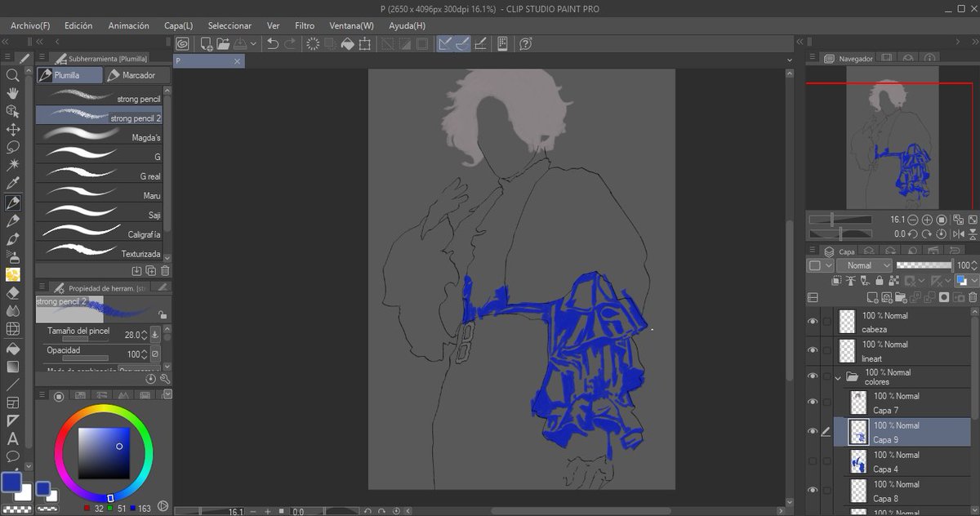Show the hidden Capa 4 layer
This screenshot has width=980, height=516.
tap(813, 461)
